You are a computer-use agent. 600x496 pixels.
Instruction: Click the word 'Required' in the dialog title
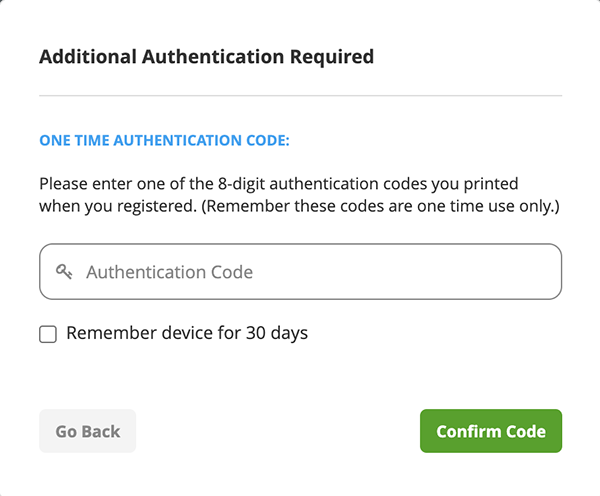(x=329, y=57)
